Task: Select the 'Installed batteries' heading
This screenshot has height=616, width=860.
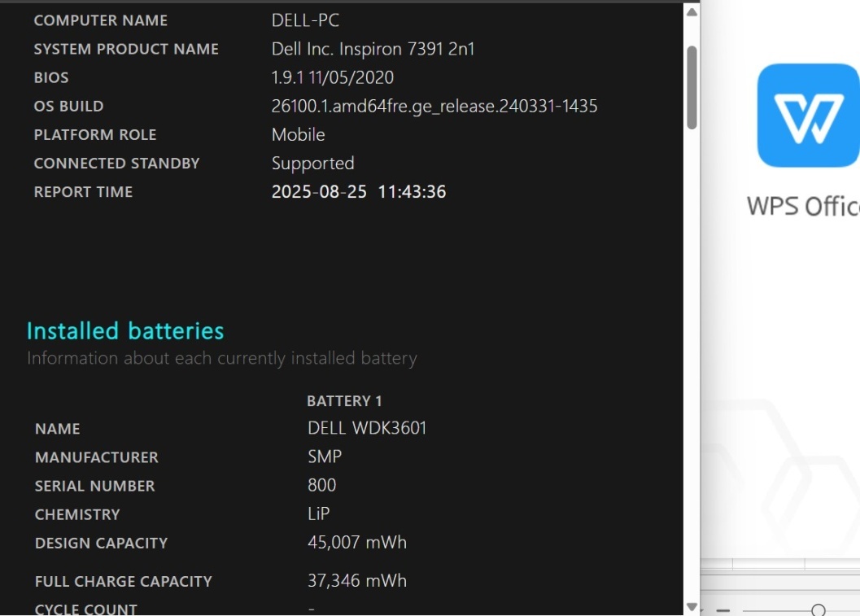Action: click(125, 330)
